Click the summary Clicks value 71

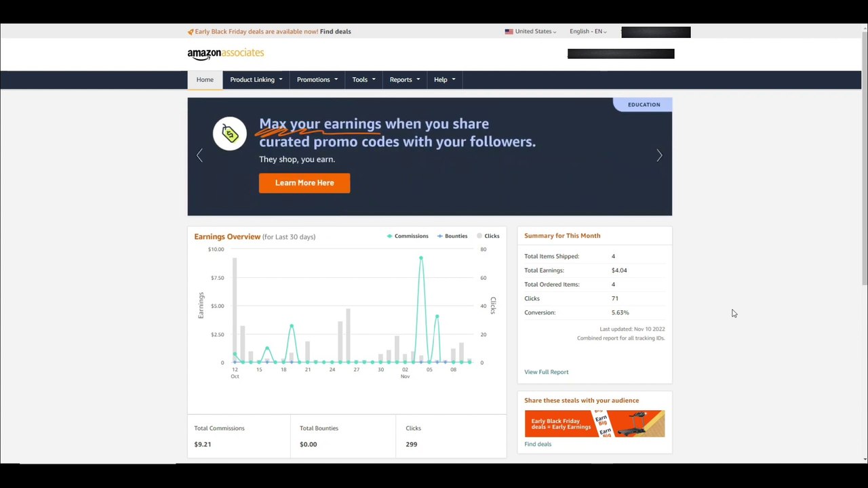pyautogui.click(x=615, y=298)
